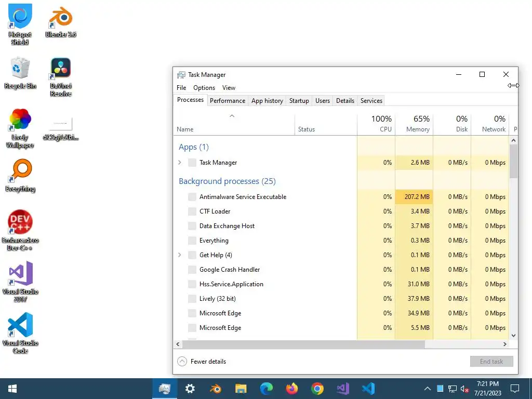The width and height of the screenshot is (532, 399).
Task: Open VS Code from taskbar
Action: (368, 389)
